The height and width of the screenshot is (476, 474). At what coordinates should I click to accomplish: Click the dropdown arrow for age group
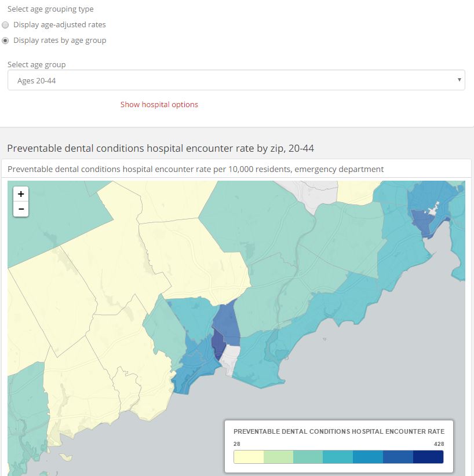click(459, 80)
